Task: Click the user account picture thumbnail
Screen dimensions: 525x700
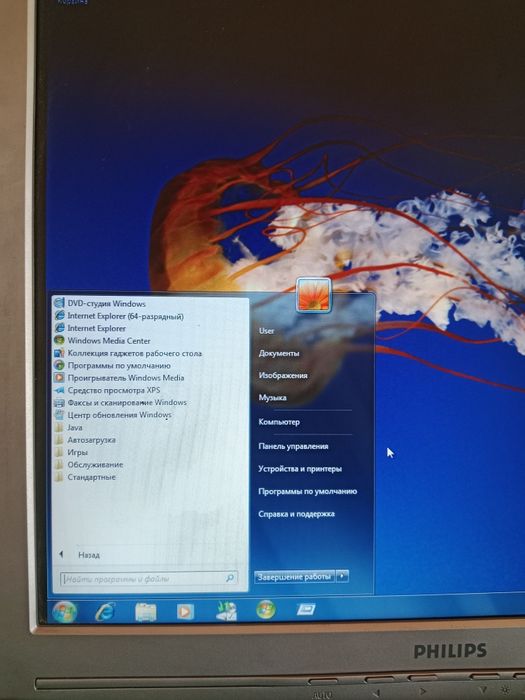Action: click(x=313, y=295)
